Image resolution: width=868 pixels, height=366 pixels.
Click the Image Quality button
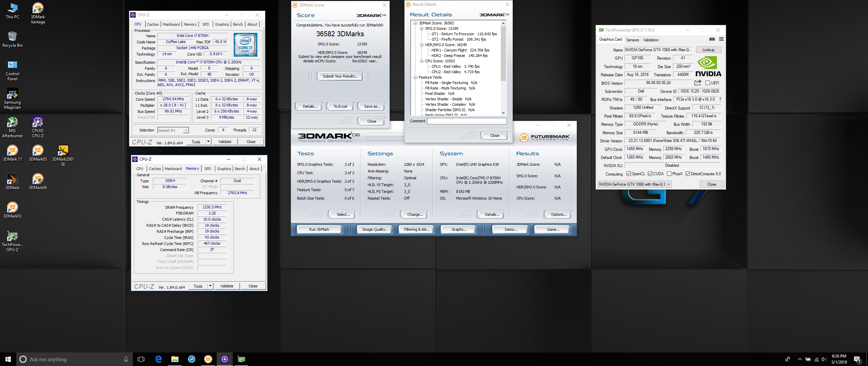(x=375, y=229)
